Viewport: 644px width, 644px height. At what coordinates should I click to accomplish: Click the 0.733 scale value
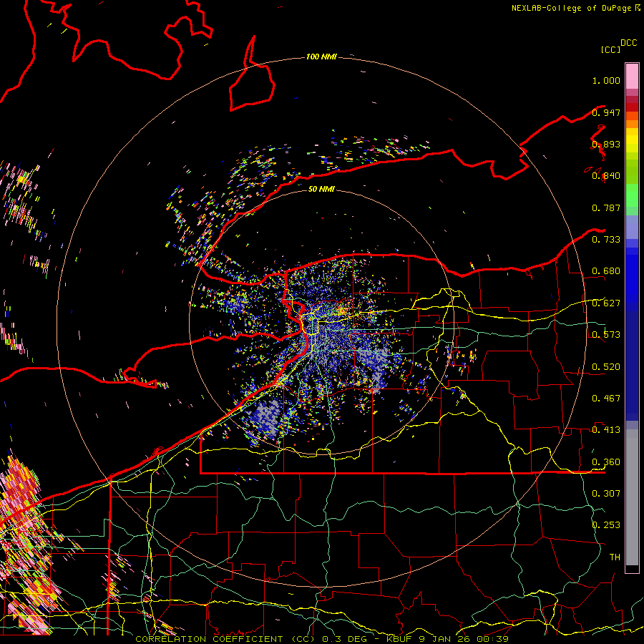pos(606,239)
